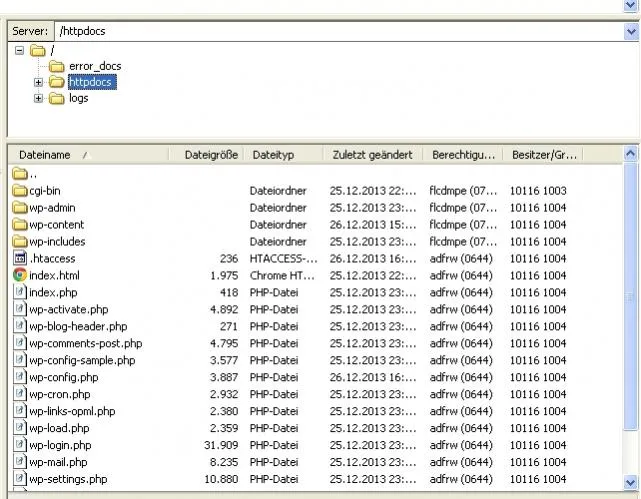Expand the logs tree node
Image resolution: width=641 pixels, height=499 pixels.
(38, 98)
